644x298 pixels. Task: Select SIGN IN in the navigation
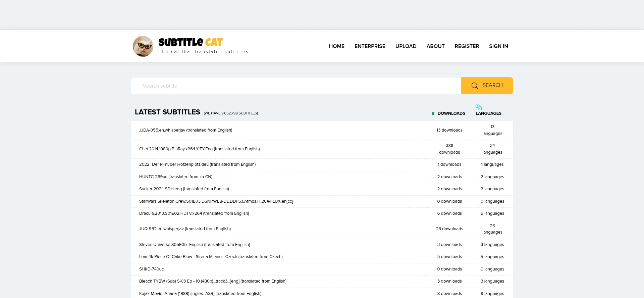[x=498, y=46]
